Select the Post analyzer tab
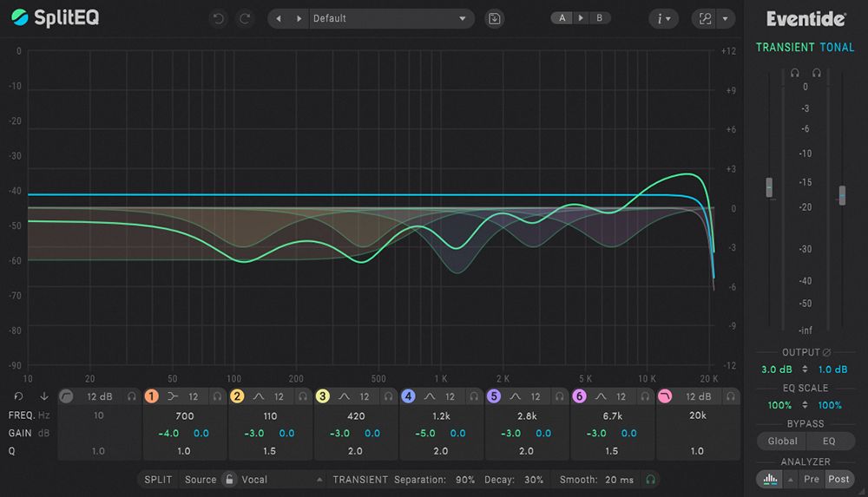The image size is (868, 497). pyautogui.click(x=838, y=480)
